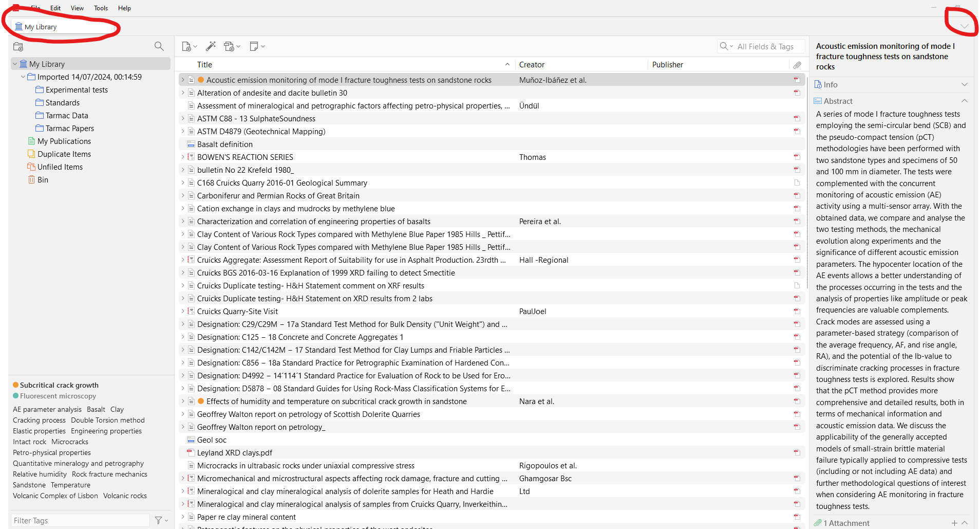Filter by Subcritical crack growth tag
This screenshot has height=529, width=980.
pos(55,385)
